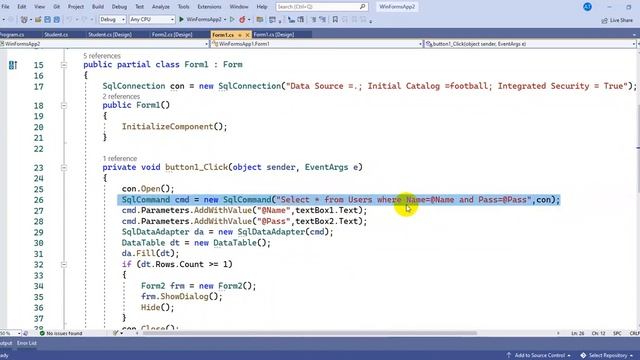Click Add to Source Control
This screenshot has width=640, height=360.
pos(539,356)
